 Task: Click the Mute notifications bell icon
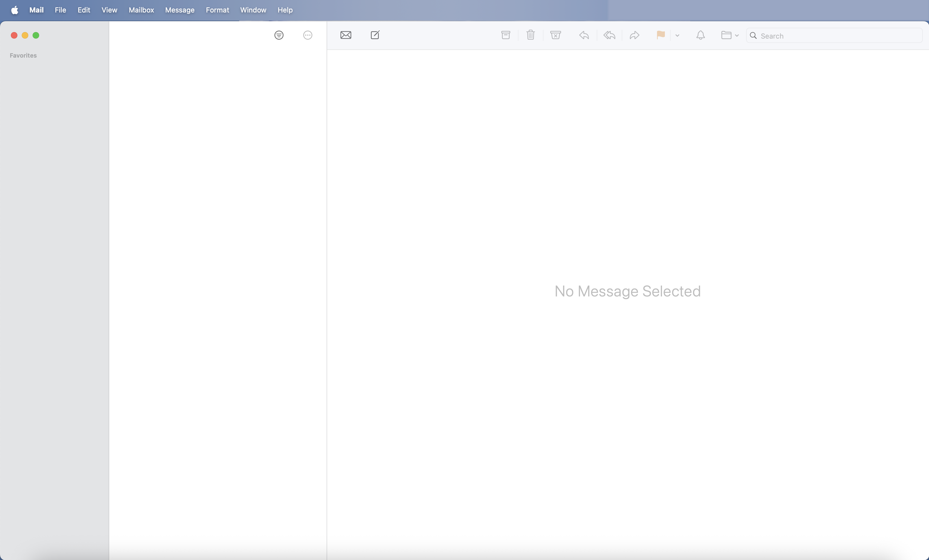[x=700, y=35]
